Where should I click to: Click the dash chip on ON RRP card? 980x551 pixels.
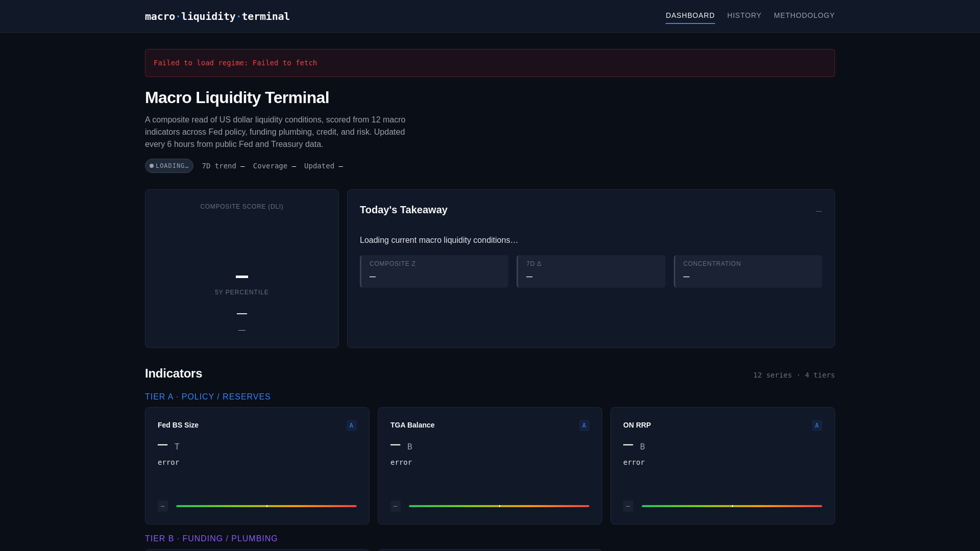pos(628,506)
